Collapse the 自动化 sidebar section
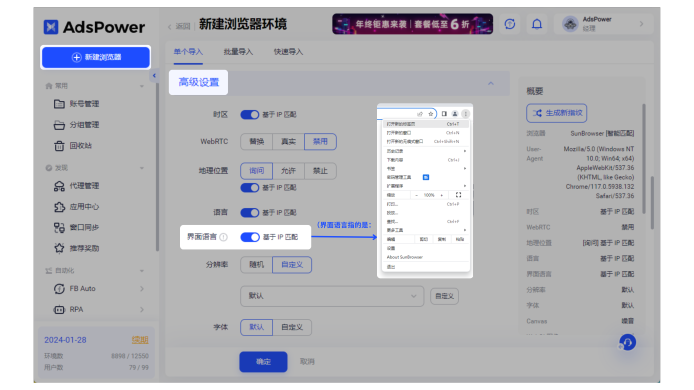694x390 pixels. tap(142, 270)
